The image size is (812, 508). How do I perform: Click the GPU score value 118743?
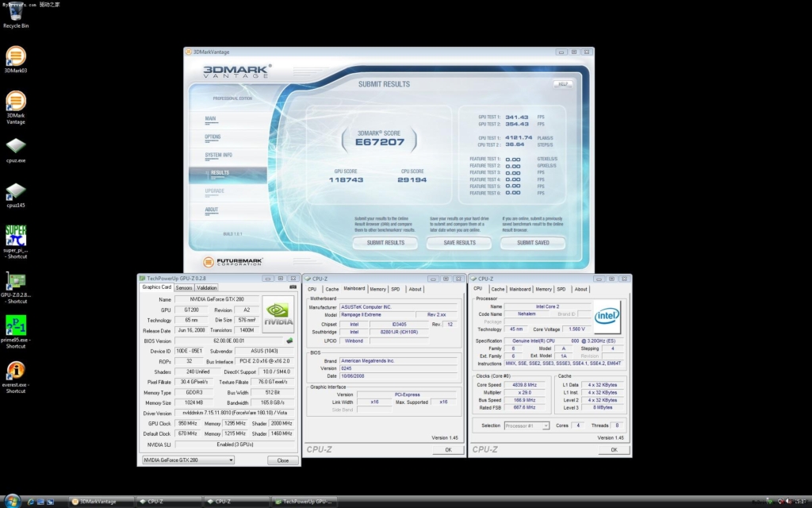pos(346,180)
